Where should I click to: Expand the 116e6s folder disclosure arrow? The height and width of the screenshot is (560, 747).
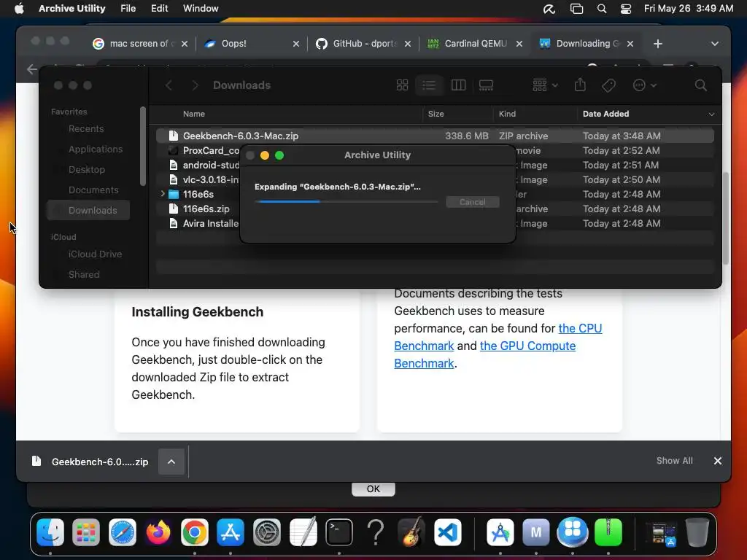163,194
